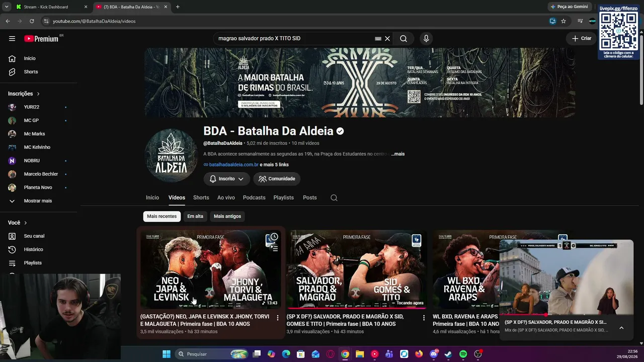Click the WL BXD, RAVENA & ARAPS thumbnail
Image resolution: width=644 pixels, height=362 pixels.
tap(466, 269)
